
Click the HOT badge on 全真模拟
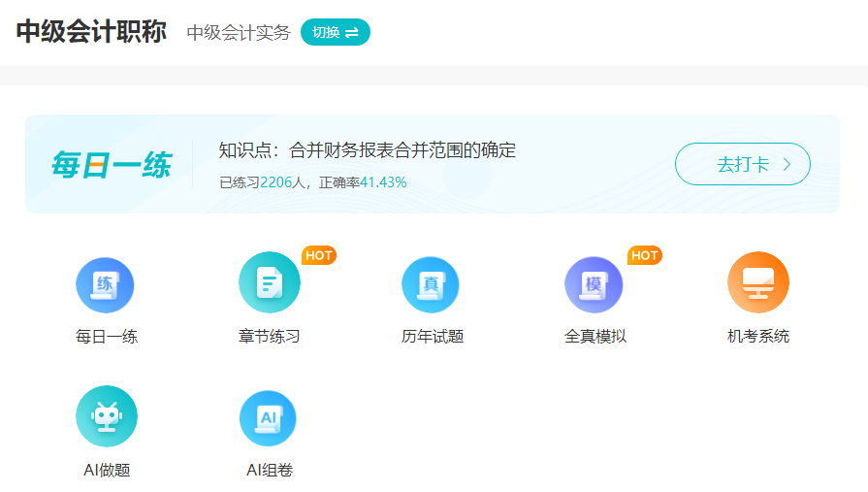pyautogui.click(x=645, y=255)
